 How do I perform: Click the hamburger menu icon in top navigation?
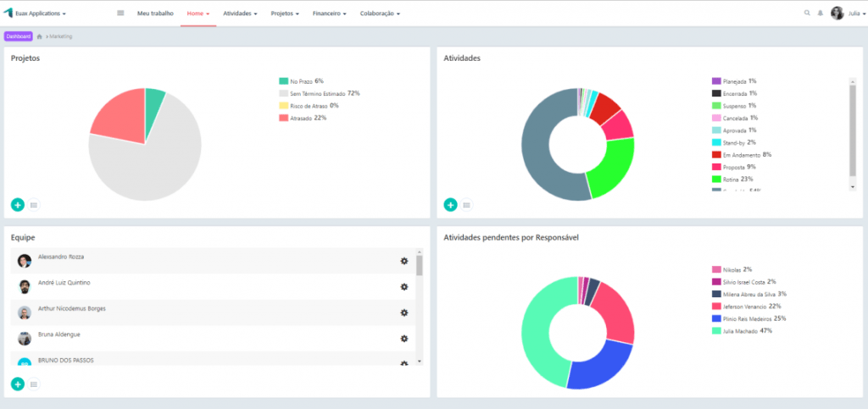pyautogui.click(x=120, y=14)
